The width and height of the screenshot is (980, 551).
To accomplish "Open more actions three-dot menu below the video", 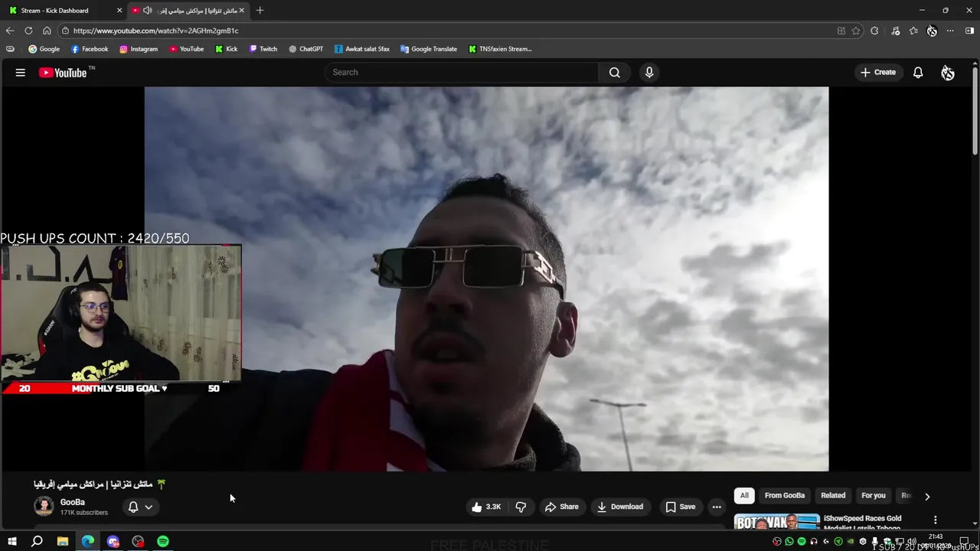I will click(717, 507).
